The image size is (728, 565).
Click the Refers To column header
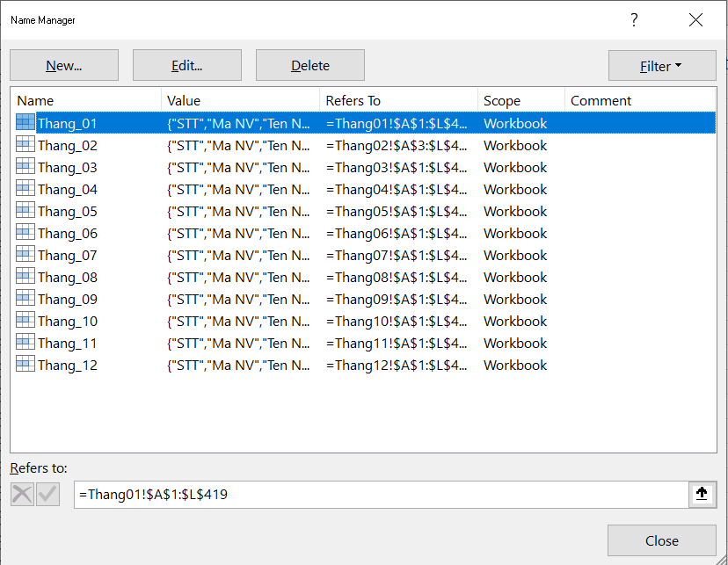click(x=398, y=100)
